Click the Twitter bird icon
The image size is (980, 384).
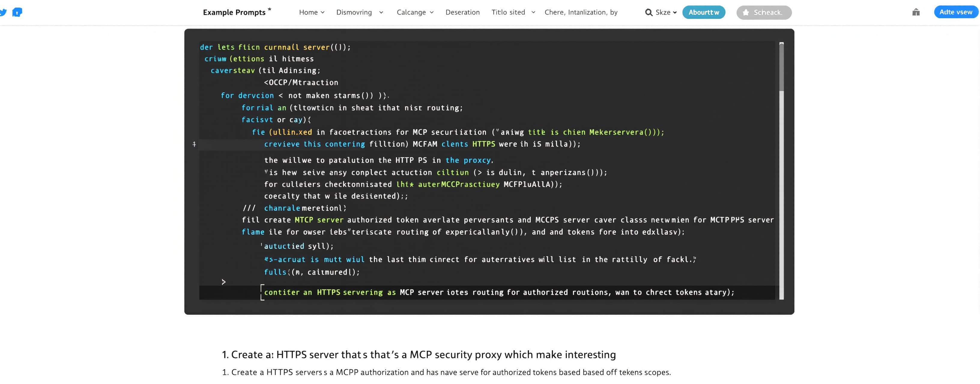3,12
